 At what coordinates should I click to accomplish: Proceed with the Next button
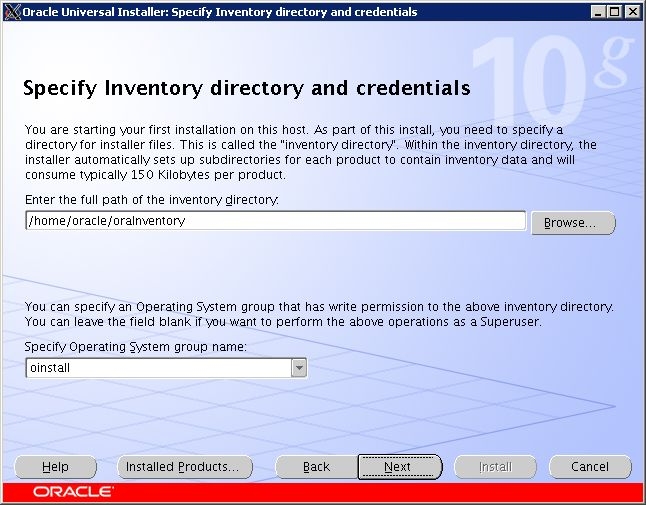tap(398, 467)
